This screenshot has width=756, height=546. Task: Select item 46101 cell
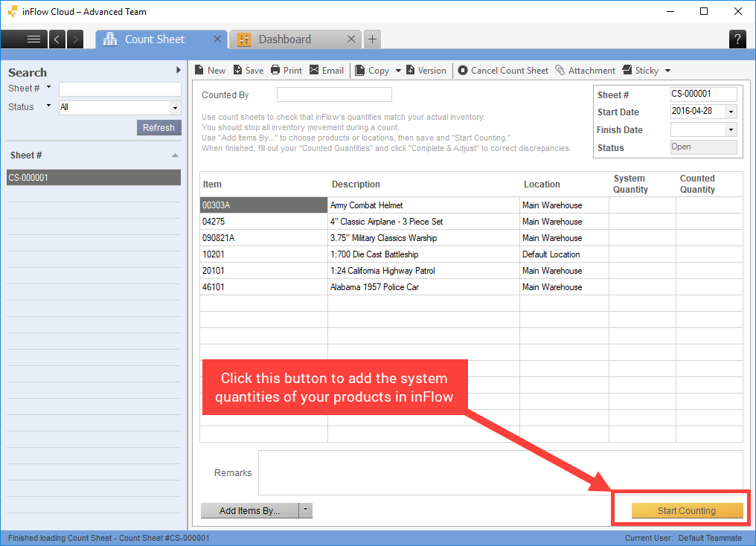[263, 287]
